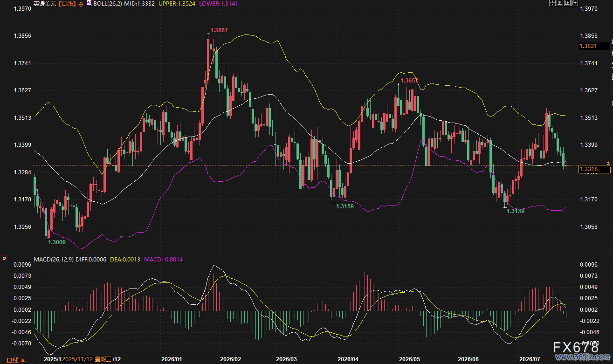Click the 2026/03 date on time axis

coord(286,359)
